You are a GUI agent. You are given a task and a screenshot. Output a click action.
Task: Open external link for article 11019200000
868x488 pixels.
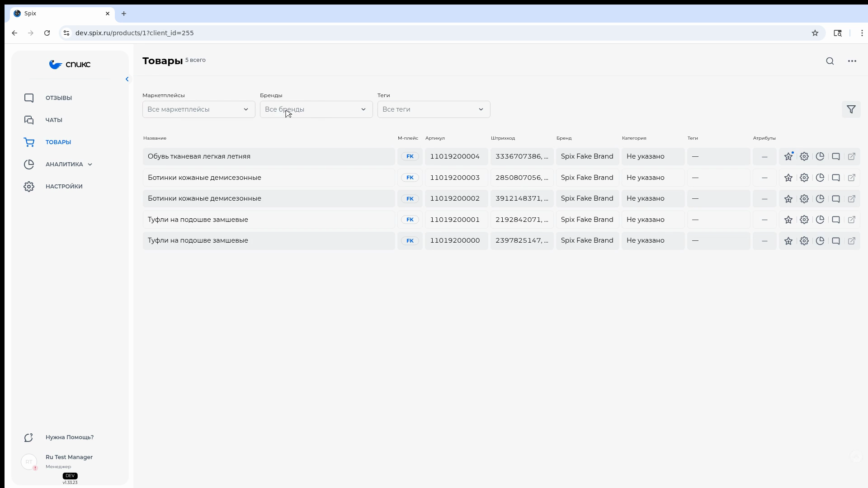click(852, 241)
